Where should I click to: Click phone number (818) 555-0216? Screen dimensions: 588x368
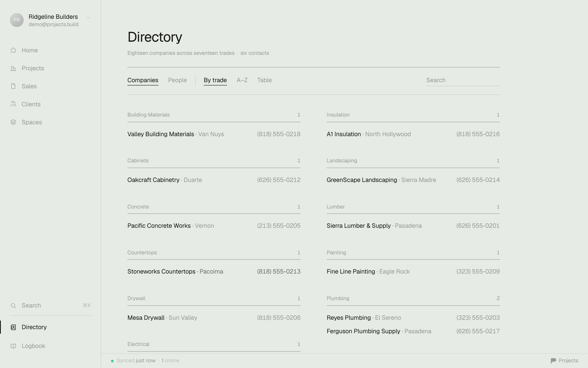pos(478,134)
